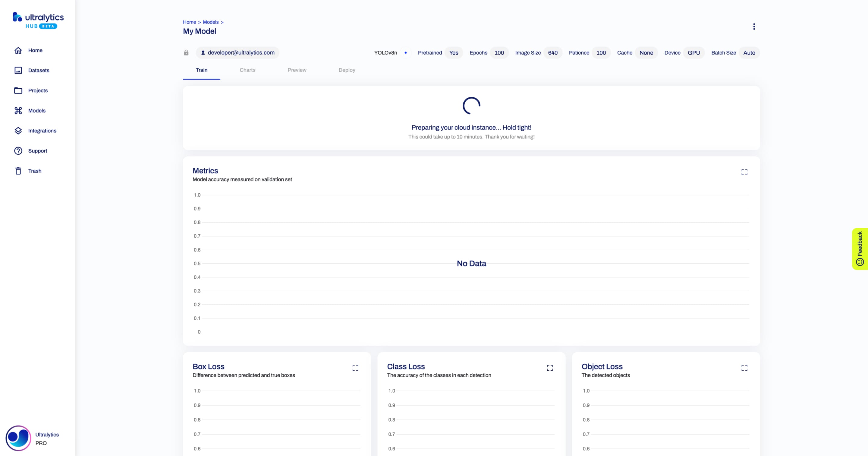Open the Projects sidebar section
The image size is (868, 456).
point(38,90)
